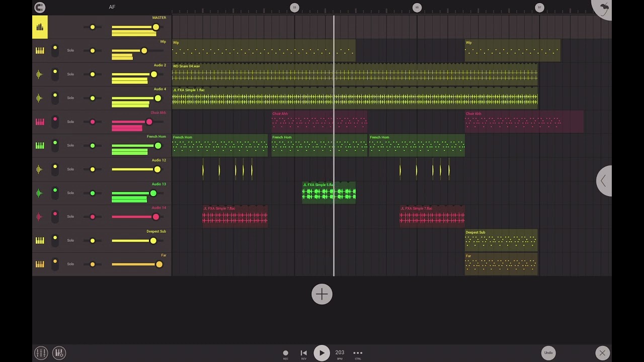Solo the Audio 2 track

point(70,74)
